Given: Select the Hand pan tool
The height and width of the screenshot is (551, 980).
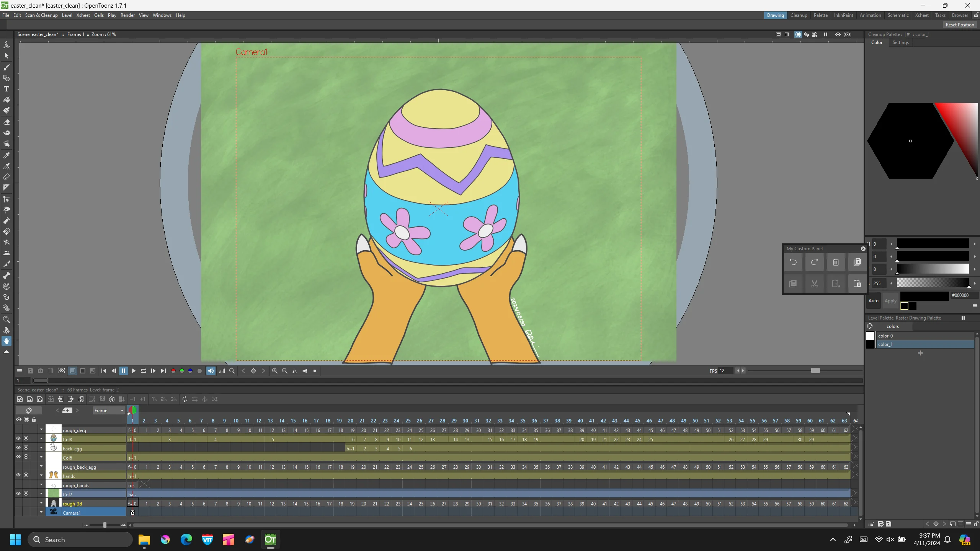Looking at the screenshot, I should [x=7, y=341].
